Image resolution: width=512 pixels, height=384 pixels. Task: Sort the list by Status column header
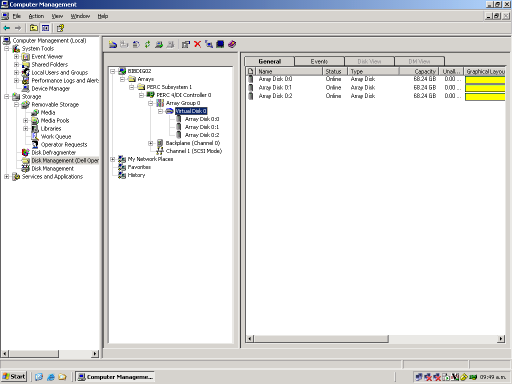coord(335,71)
